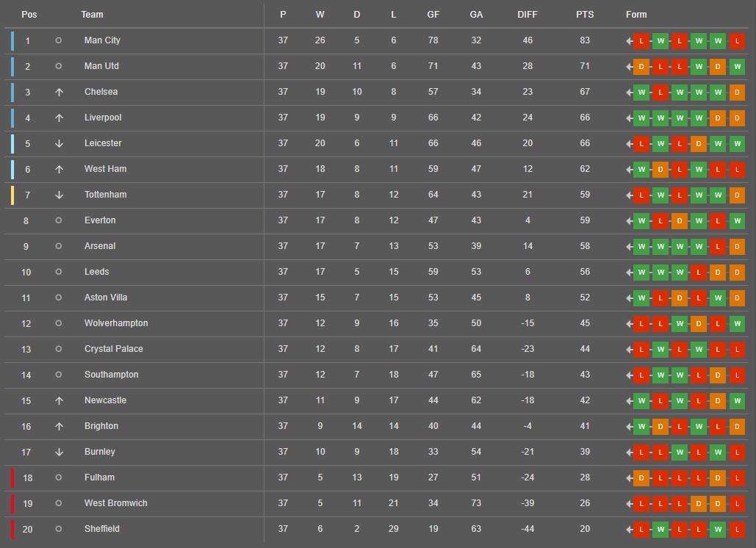Click the form arrow beside Man Utd's results

(629, 67)
